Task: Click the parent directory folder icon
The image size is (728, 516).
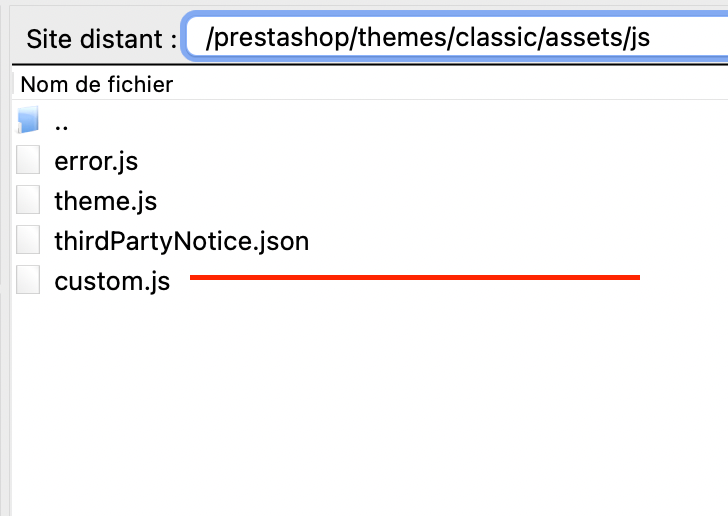Action: (x=28, y=122)
